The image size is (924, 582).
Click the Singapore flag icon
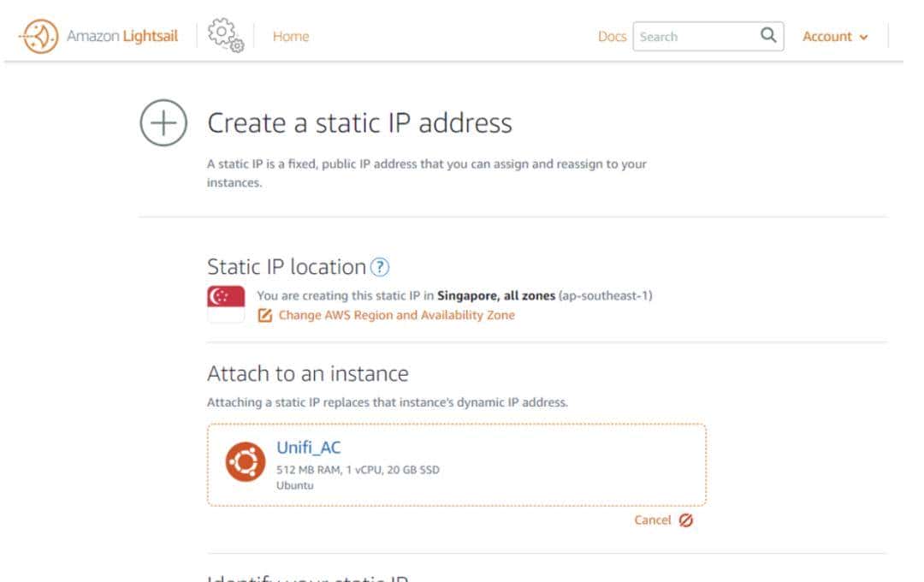pos(224,301)
